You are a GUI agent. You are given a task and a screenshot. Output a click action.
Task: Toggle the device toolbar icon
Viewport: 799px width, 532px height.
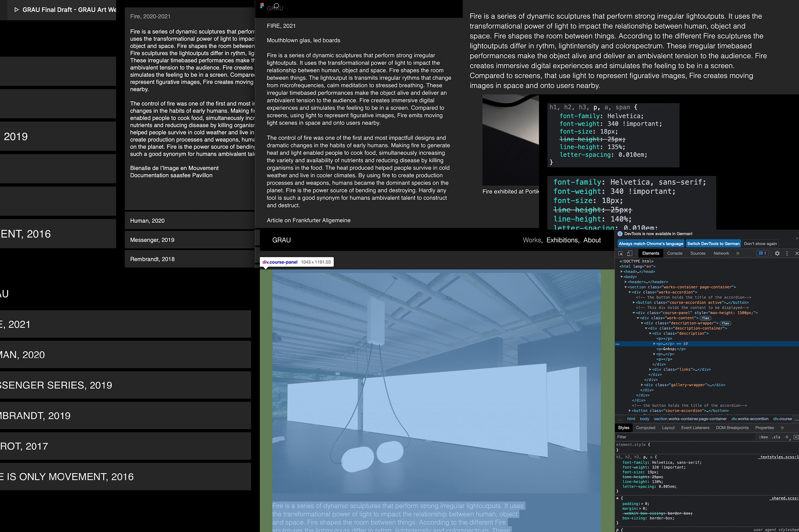[630, 253]
